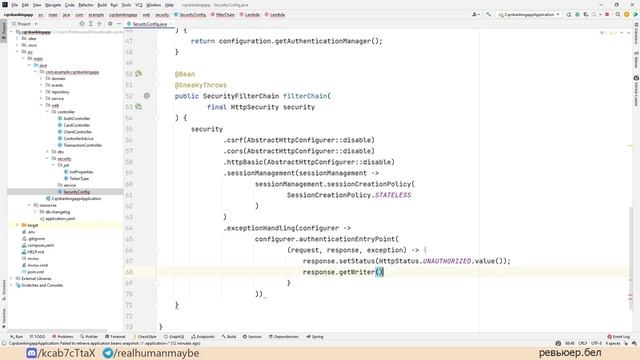Select TokenType in project tree
This screenshot has height=360, width=640.
(76, 179)
